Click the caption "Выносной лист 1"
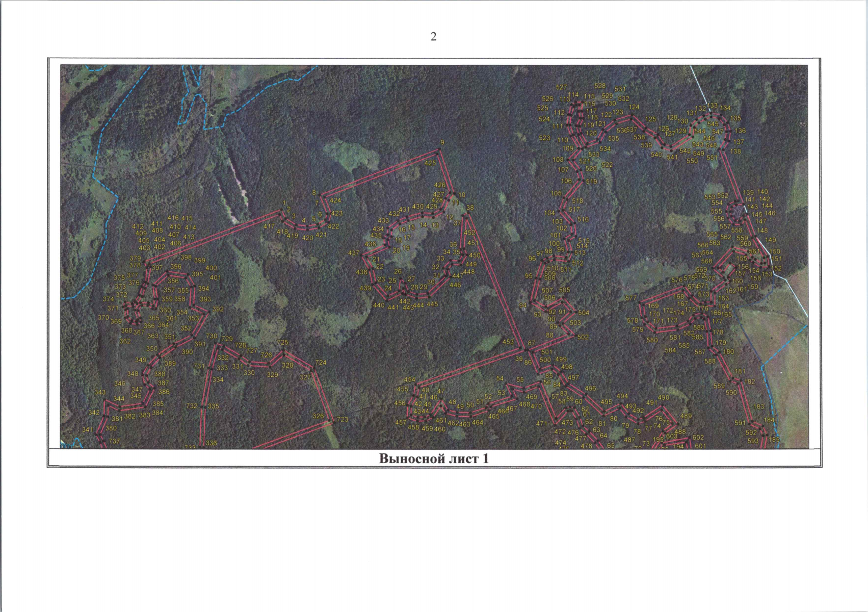The height and width of the screenshot is (612, 868). click(x=434, y=458)
